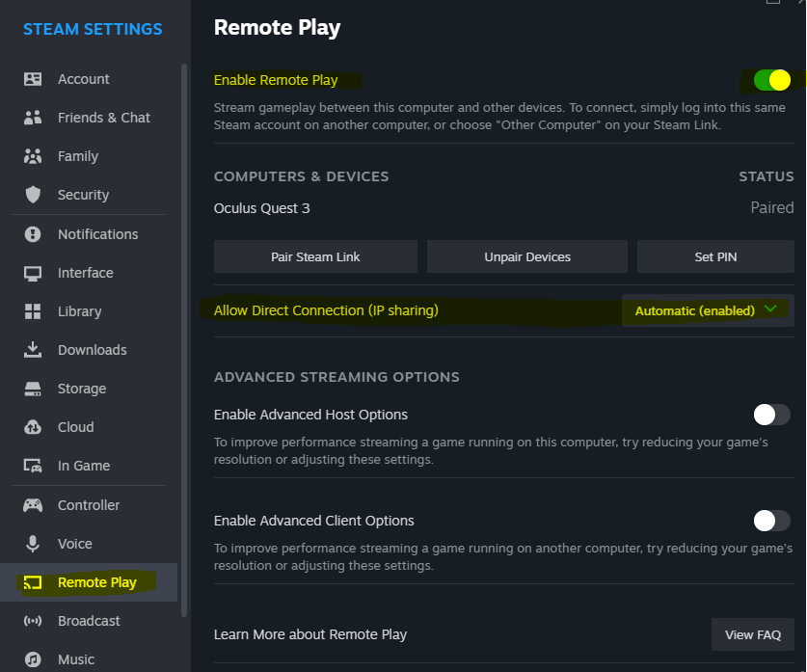Image resolution: width=807 pixels, height=672 pixels.
Task: Click the Controller gamepad icon
Action: click(x=33, y=505)
